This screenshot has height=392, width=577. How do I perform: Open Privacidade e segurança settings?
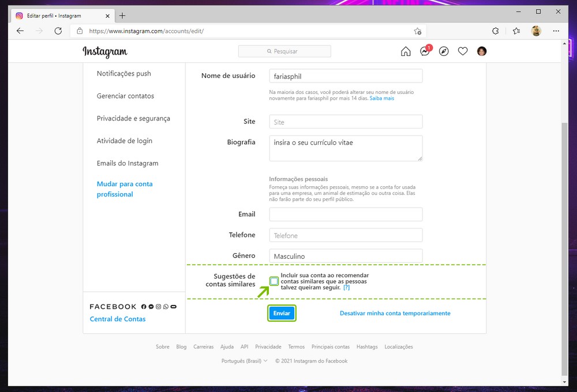click(133, 118)
